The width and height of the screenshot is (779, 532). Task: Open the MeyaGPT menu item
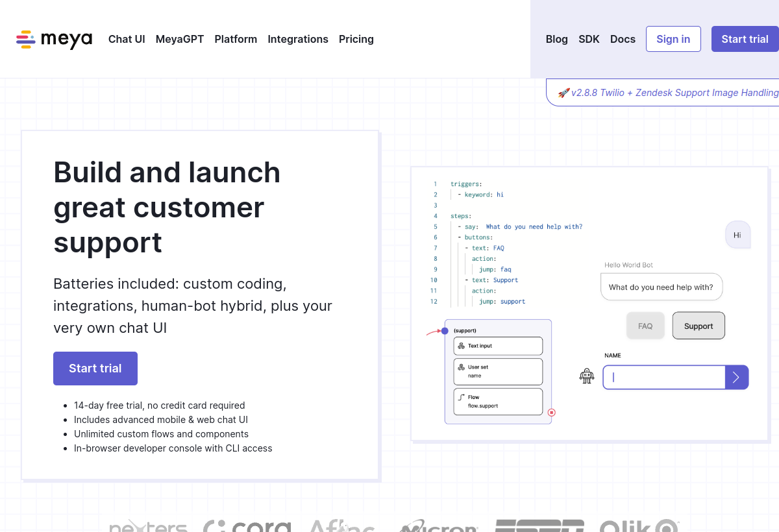(180, 39)
